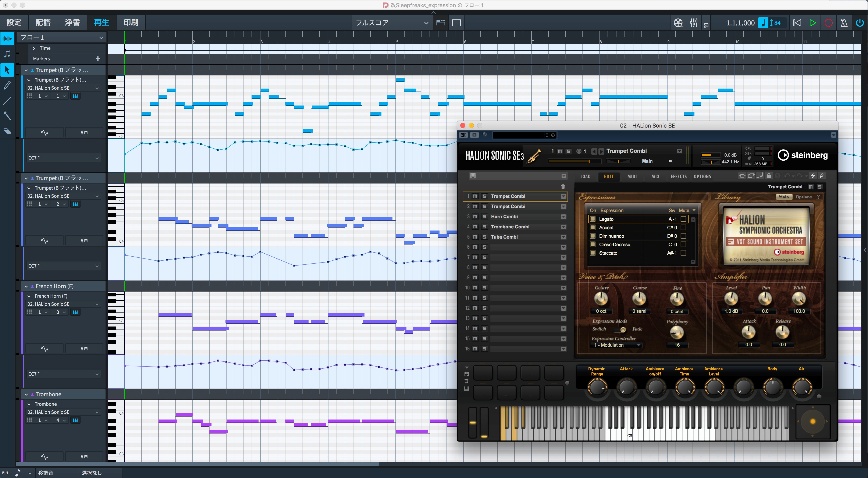Adjust the Level knob in Amplifier

(x=731, y=299)
